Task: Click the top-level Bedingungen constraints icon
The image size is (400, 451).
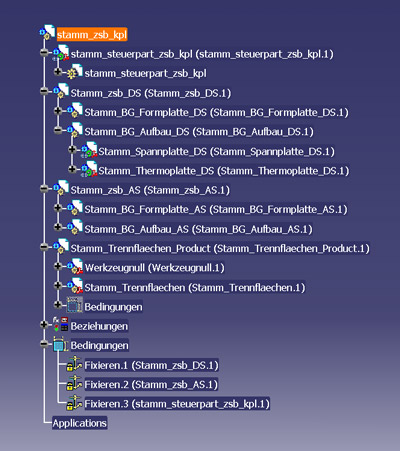Action: [61, 344]
